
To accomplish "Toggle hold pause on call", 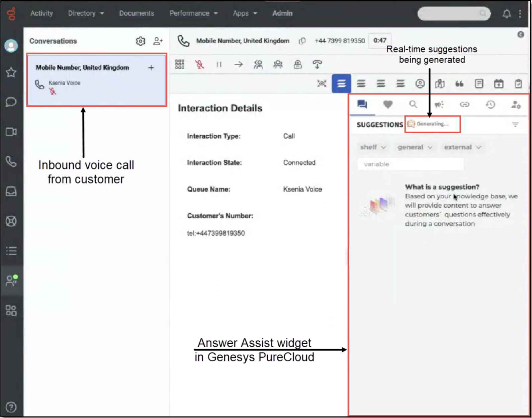I will tap(219, 64).
